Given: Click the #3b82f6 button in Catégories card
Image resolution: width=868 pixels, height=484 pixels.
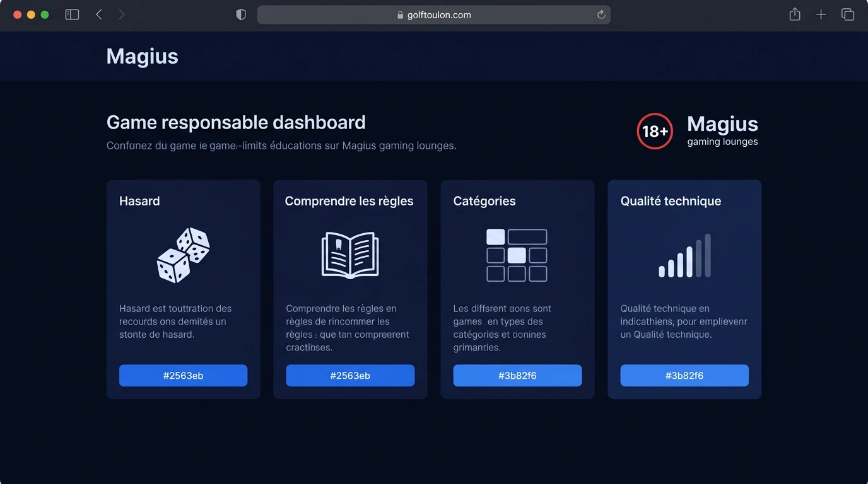Looking at the screenshot, I should pos(517,376).
